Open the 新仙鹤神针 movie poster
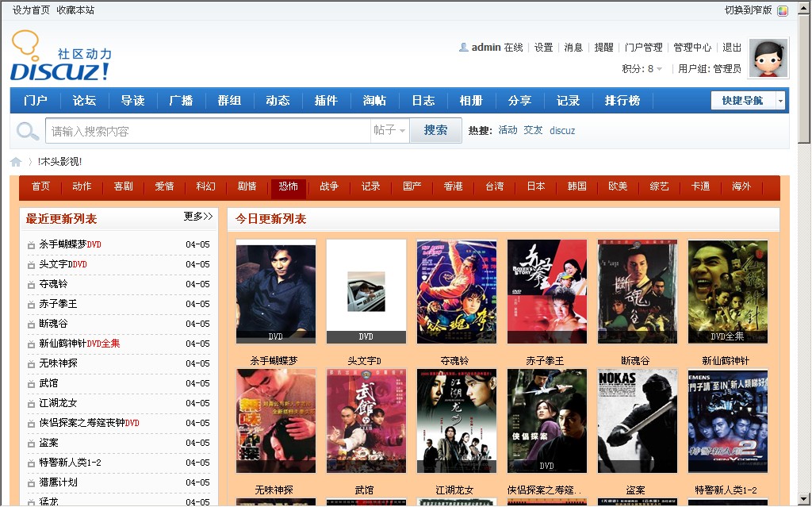 pos(728,292)
